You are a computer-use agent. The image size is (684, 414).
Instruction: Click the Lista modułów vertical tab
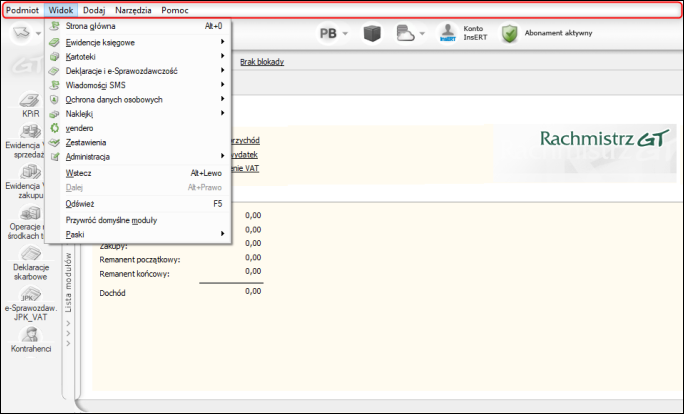point(68,283)
